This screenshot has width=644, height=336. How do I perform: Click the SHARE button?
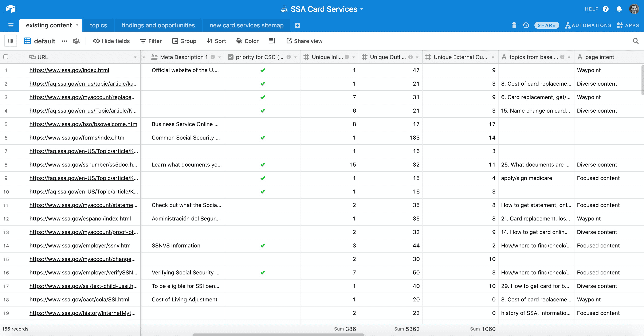pos(546,25)
